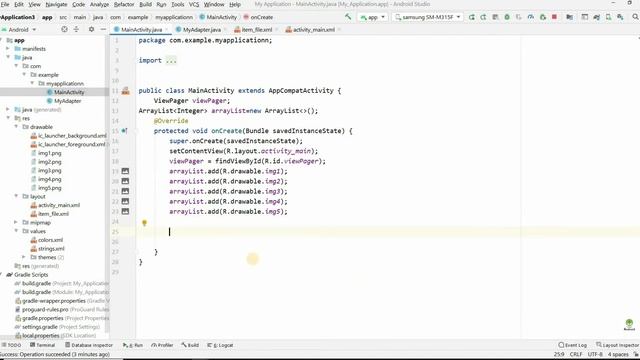Click the class gutter icon beside MainActivity
This screenshot has height=360, width=640.
125,91
